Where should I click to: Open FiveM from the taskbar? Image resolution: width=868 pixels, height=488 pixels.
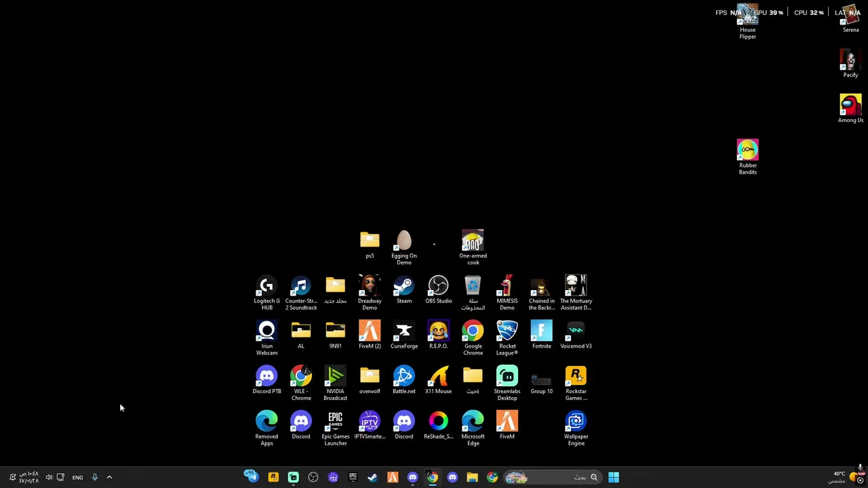click(393, 477)
